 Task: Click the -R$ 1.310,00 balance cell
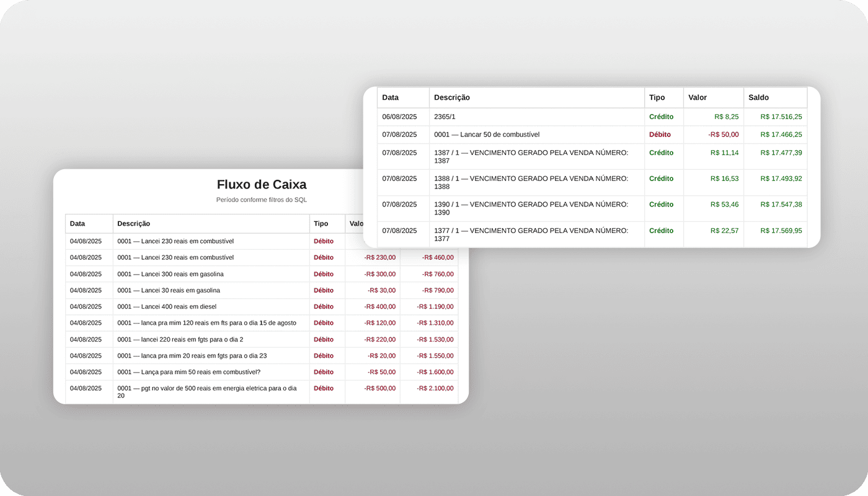(435, 323)
